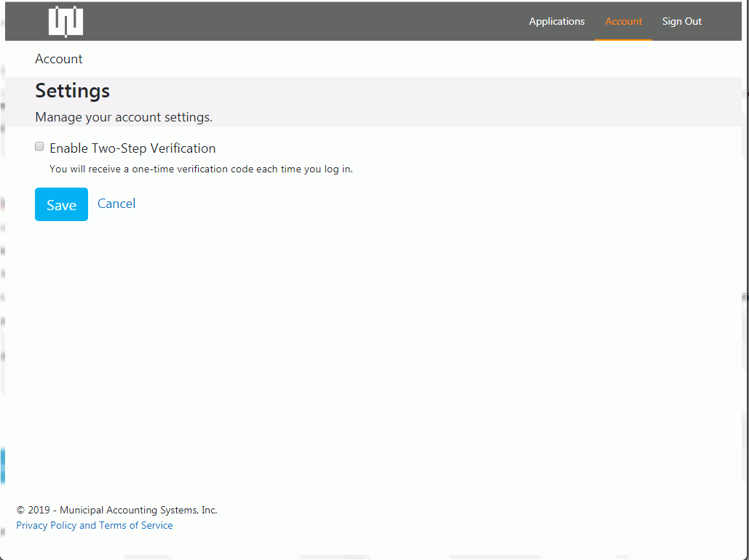The height and width of the screenshot is (560, 749).
Task: Sign Out from the top navigation
Action: point(681,21)
